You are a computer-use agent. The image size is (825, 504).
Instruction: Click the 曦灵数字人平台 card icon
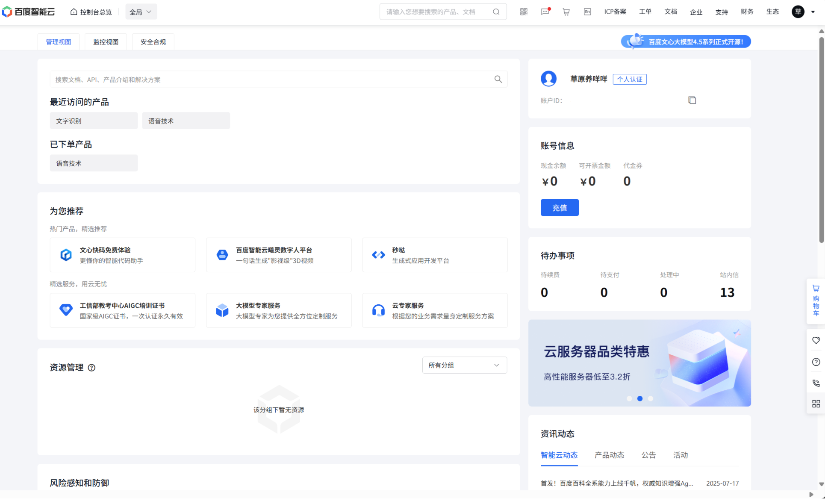(x=222, y=255)
